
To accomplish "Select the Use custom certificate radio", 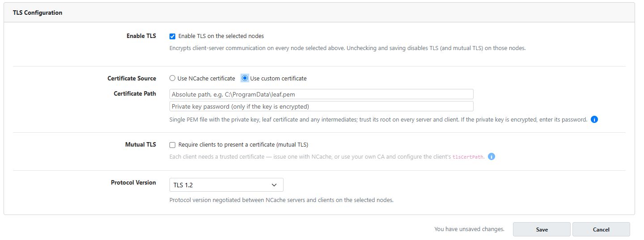I will click(245, 78).
